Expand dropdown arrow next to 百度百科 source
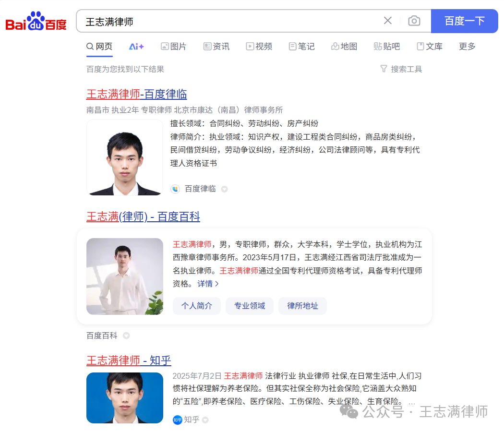The height and width of the screenshot is (432, 504). point(126,336)
